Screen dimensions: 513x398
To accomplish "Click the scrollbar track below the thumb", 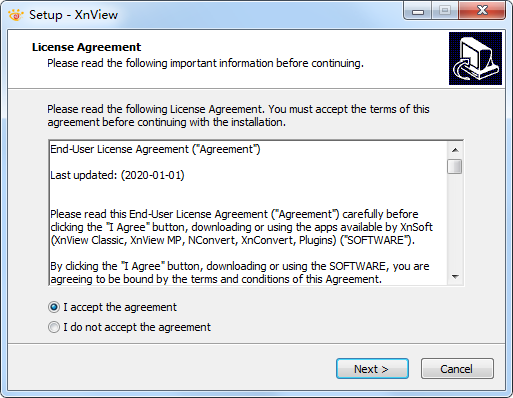I will [455, 222].
